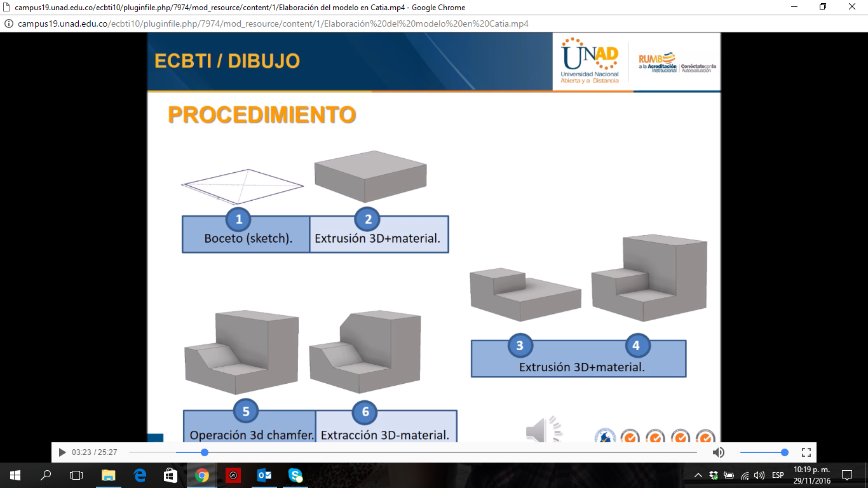Screen dimensions: 868x488
Task: Click the Google Chrome taskbar icon
Action: coord(202,475)
